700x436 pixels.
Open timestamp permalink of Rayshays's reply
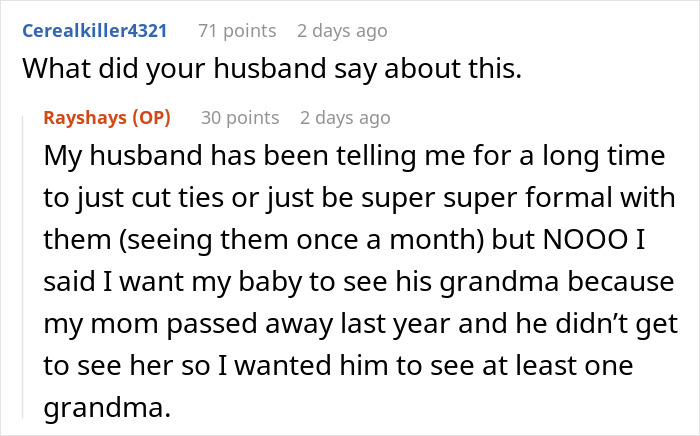pos(343,118)
